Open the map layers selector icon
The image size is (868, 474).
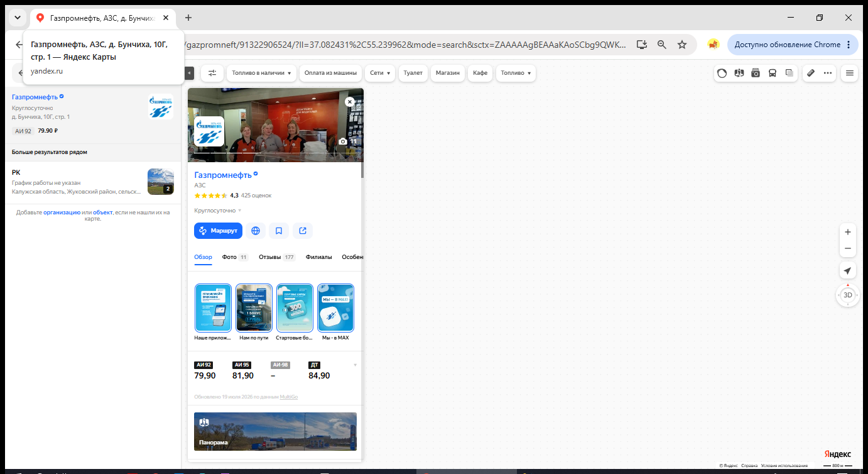[x=789, y=73]
